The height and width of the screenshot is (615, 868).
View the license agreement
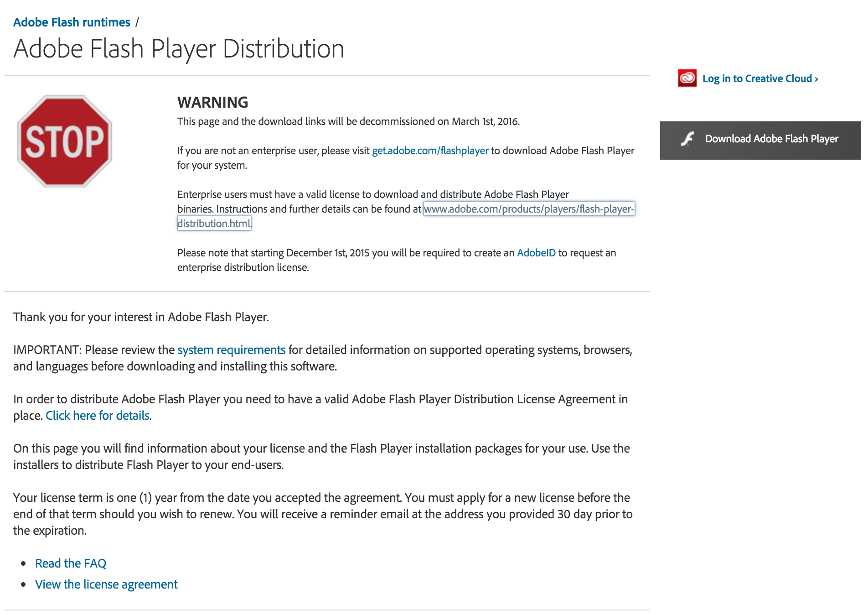(x=106, y=584)
